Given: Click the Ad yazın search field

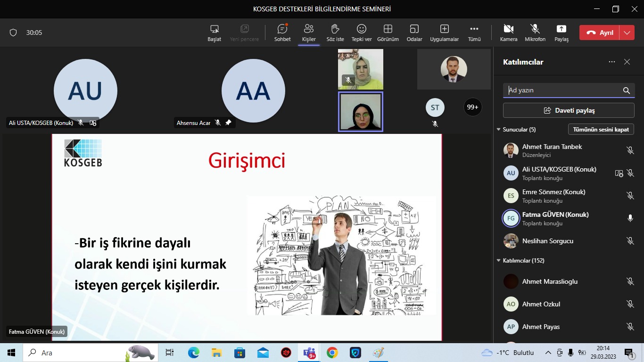Looking at the screenshot, I should pos(563,90).
